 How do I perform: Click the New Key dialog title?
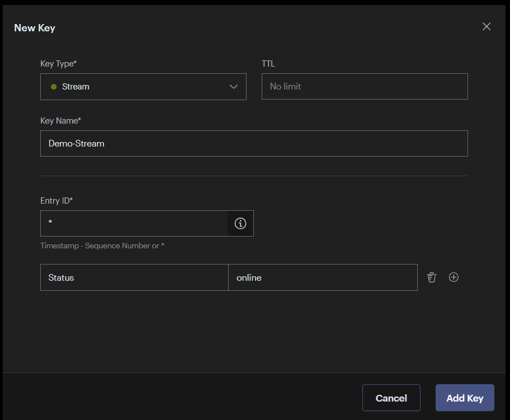pyautogui.click(x=34, y=27)
